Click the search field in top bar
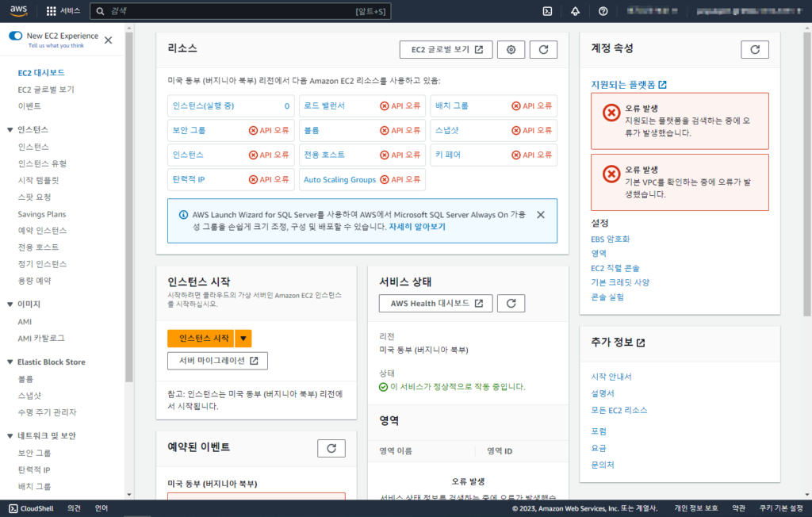 tap(240, 11)
